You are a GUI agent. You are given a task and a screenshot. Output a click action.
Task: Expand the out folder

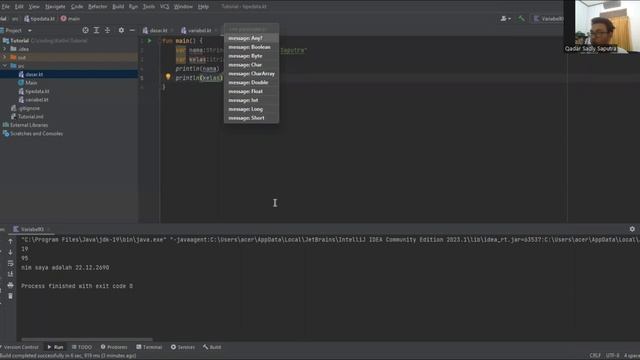point(4,58)
